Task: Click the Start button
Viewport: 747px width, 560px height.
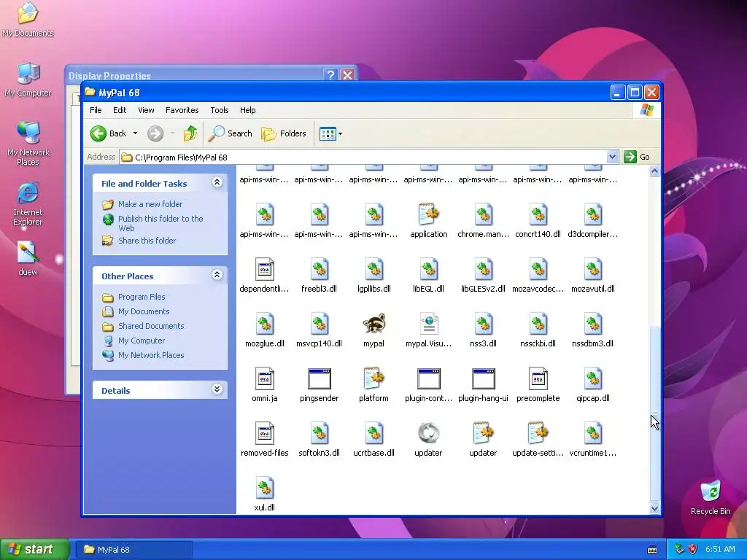Action: (x=34, y=549)
